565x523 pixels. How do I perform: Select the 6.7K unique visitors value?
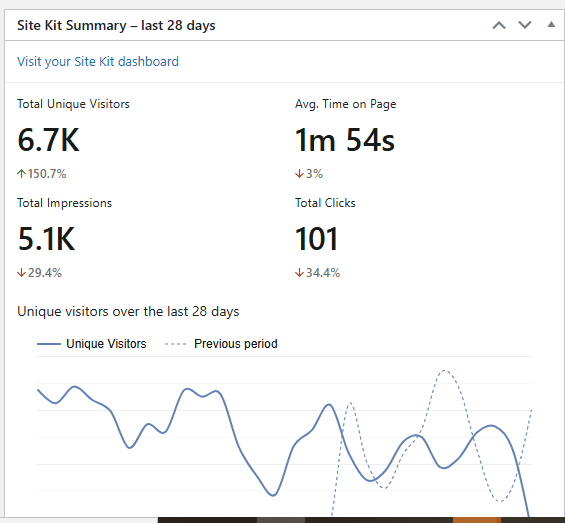click(48, 140)
